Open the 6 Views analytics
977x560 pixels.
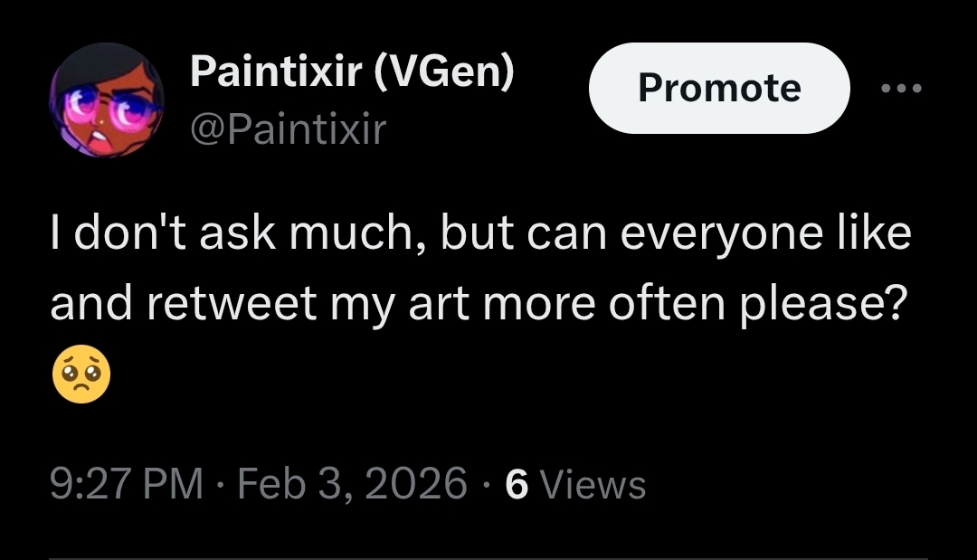point(575,484)
